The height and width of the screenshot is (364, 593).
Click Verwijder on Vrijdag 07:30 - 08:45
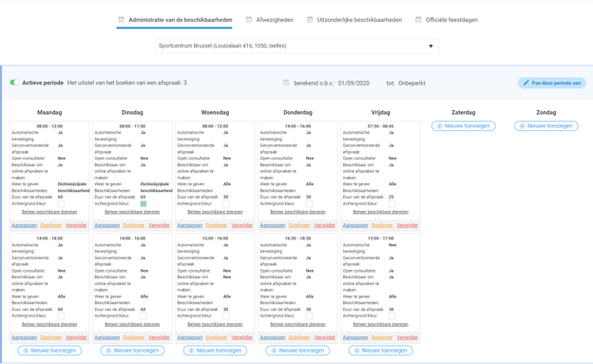coord(408,225)
